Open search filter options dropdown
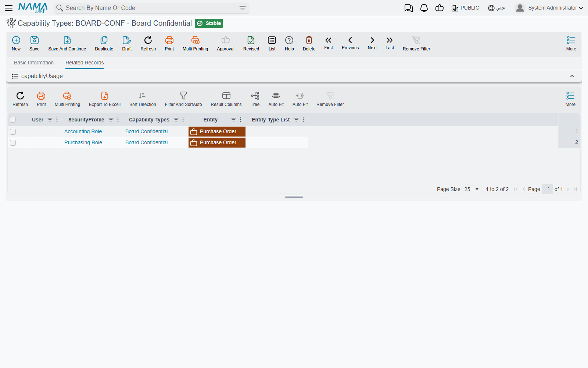 click(x=243, y=8)
